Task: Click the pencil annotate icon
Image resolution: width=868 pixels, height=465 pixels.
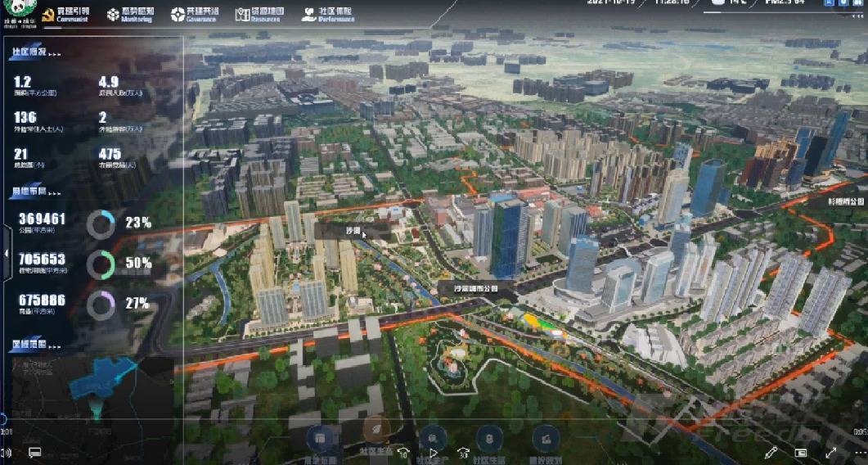Action: pyautogui.click(x=770, y=452)
